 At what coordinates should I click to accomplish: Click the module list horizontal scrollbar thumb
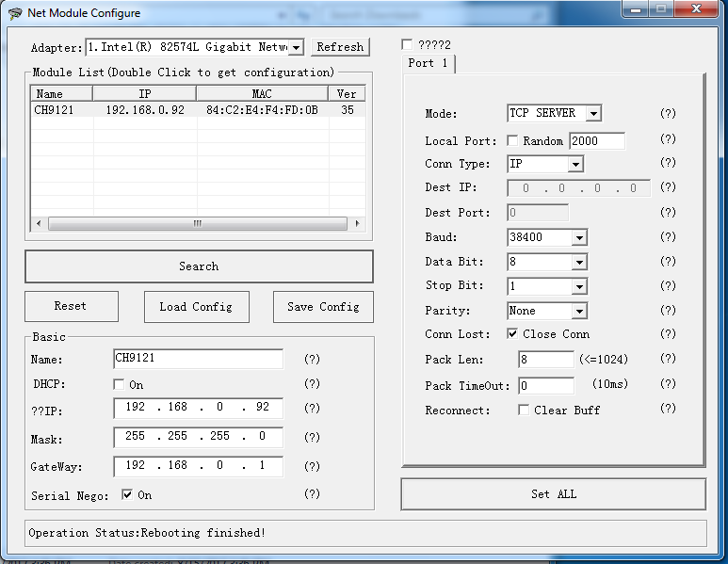pos(198,224)
